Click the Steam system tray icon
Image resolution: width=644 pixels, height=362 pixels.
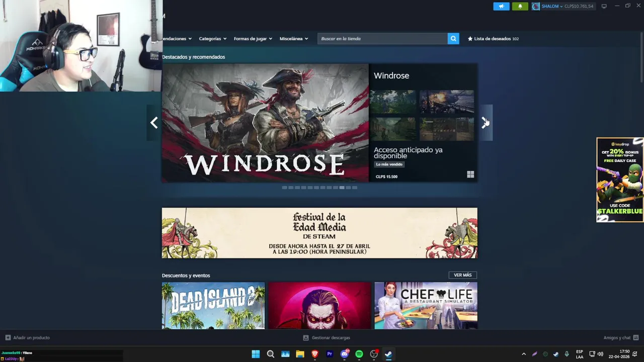(556, 354)
